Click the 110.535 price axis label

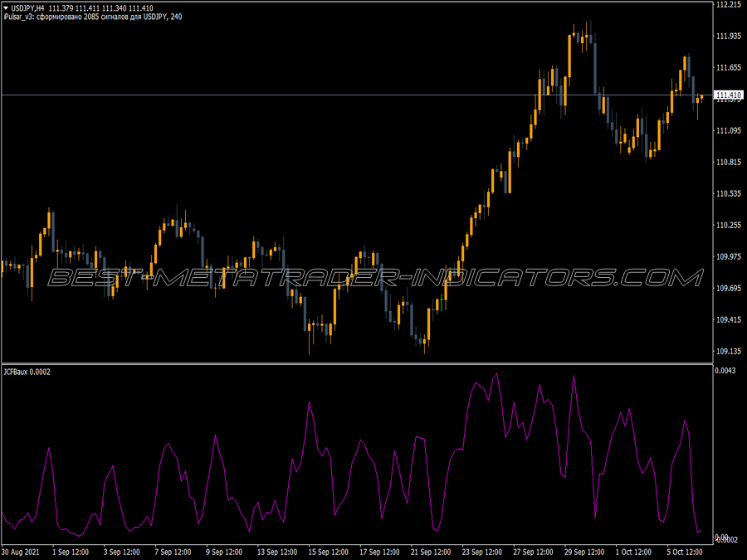(729, 194)
